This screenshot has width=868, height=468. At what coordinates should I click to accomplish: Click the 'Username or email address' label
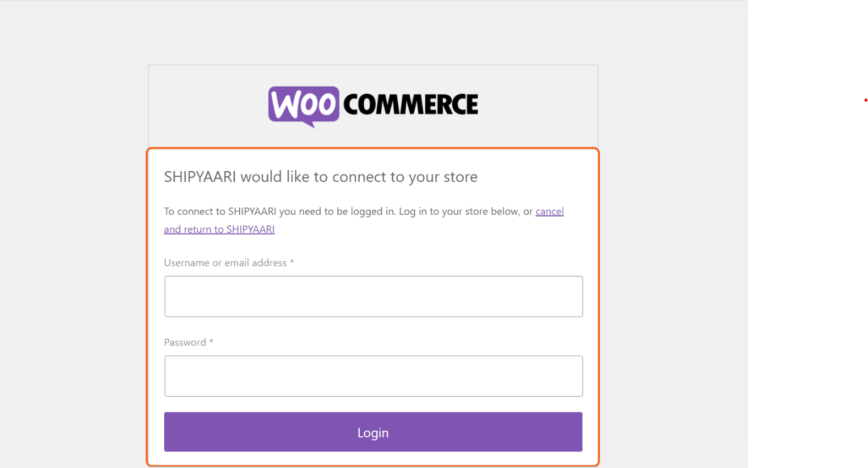tap(225, 263)
